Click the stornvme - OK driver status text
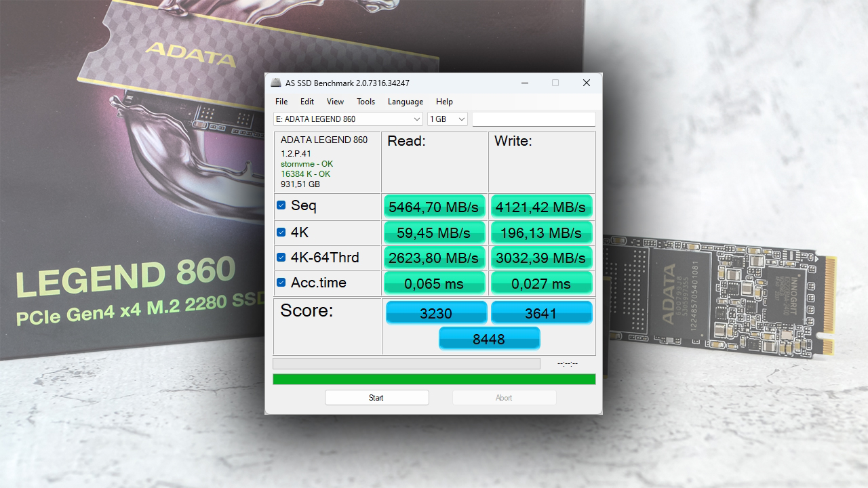This screenshot has height=488, width=868. [x=307, y=164]
